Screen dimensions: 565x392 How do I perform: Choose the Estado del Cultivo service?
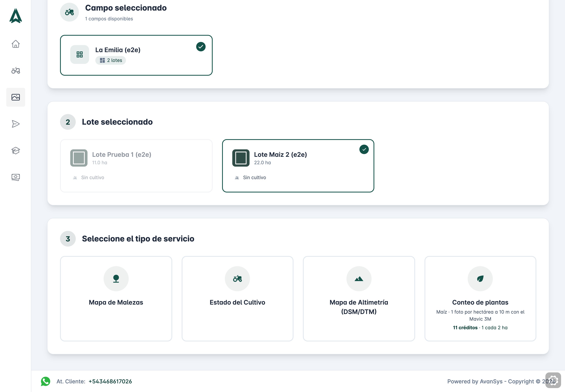[238, 299]
